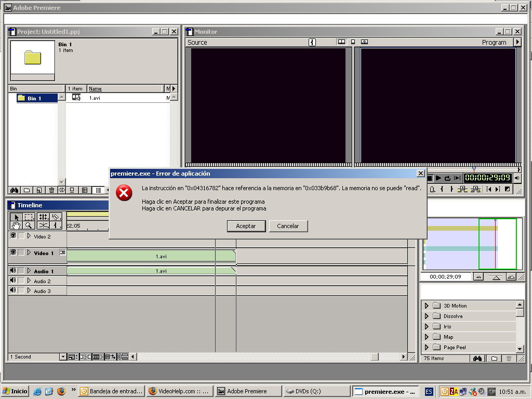Select the In Point tool in Timeline
This screenshot has height=399, width=532.
pos(56,225)
